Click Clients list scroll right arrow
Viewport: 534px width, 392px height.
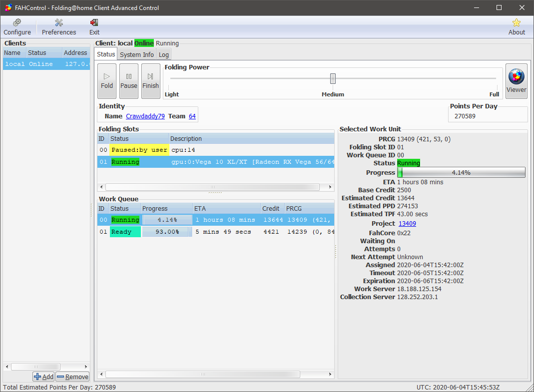coord(86,367)
